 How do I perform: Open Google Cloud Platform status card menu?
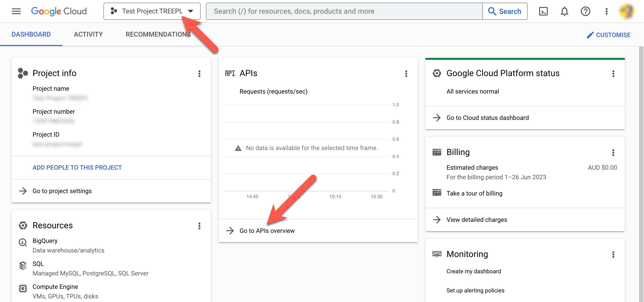tap(613, 73)
